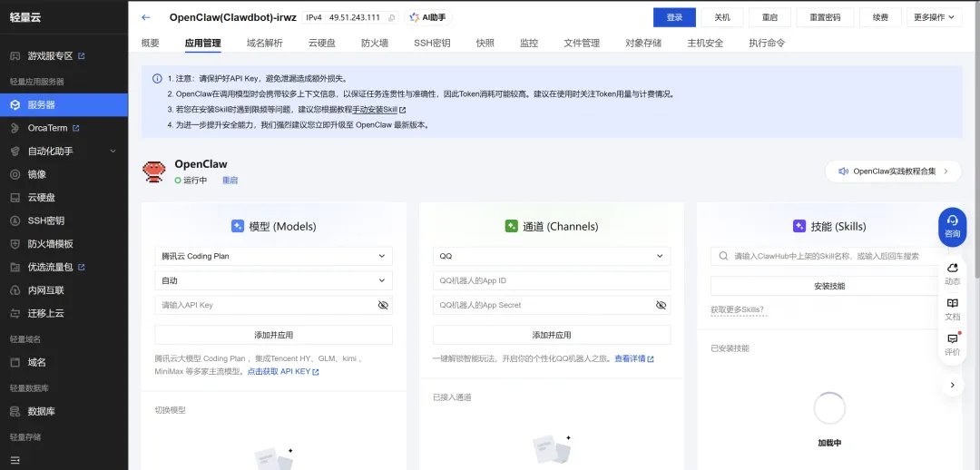Switch to the 概要 tab
The width and height of the screenshot is (980, 470).
(x=150, y=44)
